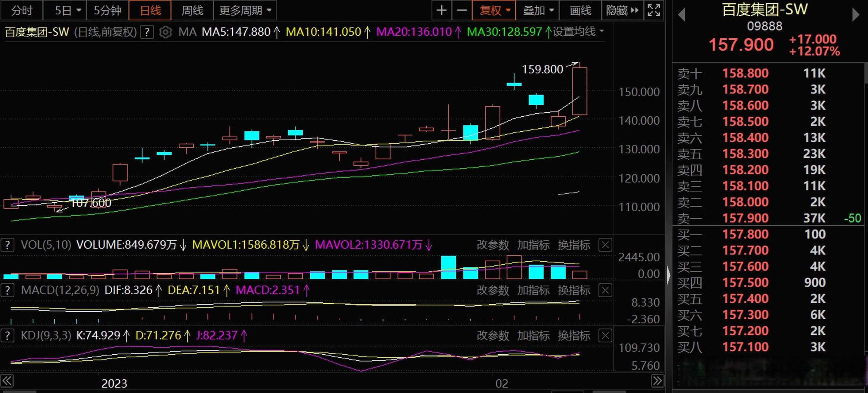This screenshot has height=393, width=868.
Task: Close the VOL indicator panel
Action: pos(605,245)
